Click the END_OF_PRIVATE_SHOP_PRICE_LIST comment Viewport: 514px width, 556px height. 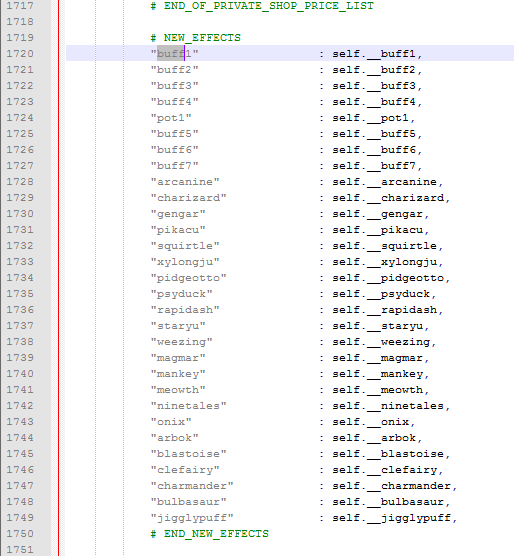point(262,6)
